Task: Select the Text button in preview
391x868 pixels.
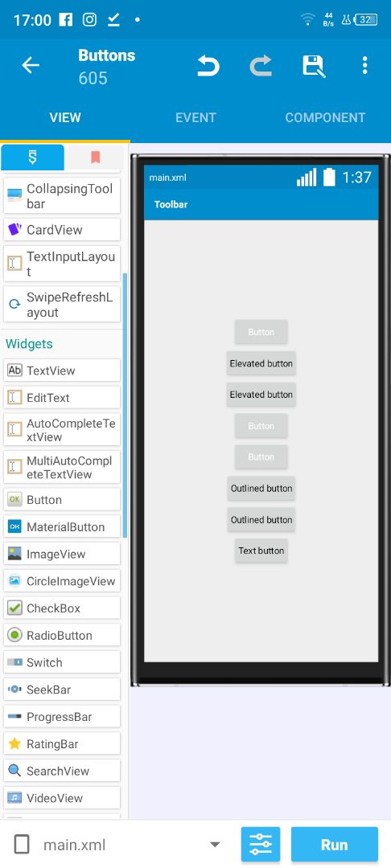Action: tap(261, 551)
